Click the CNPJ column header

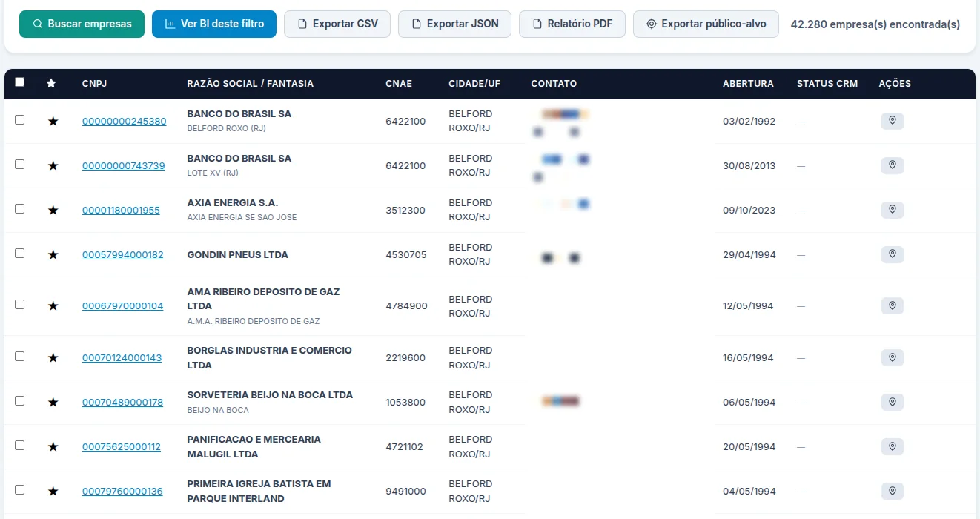[x=94, y=84]
